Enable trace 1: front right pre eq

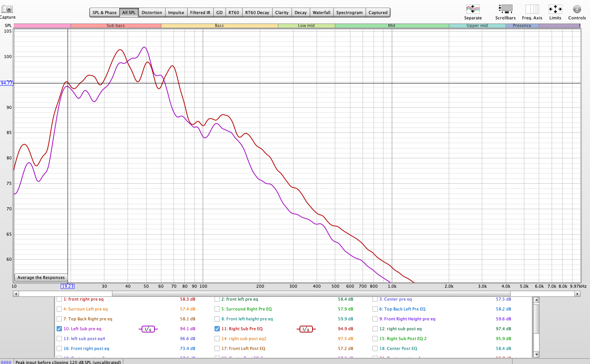click(59, 299)
